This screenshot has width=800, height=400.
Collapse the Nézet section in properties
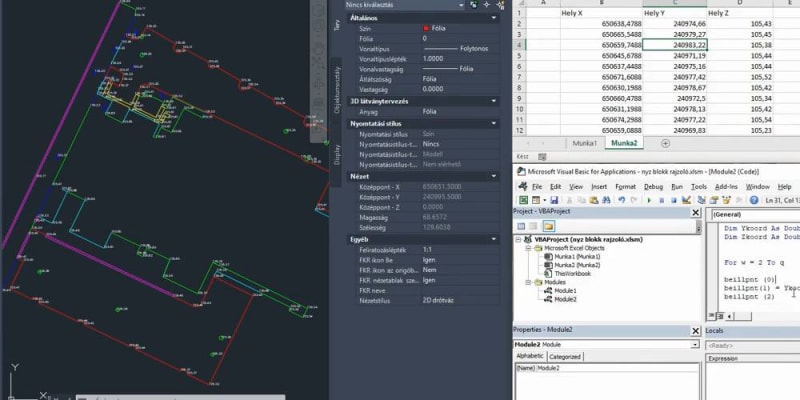493,176
